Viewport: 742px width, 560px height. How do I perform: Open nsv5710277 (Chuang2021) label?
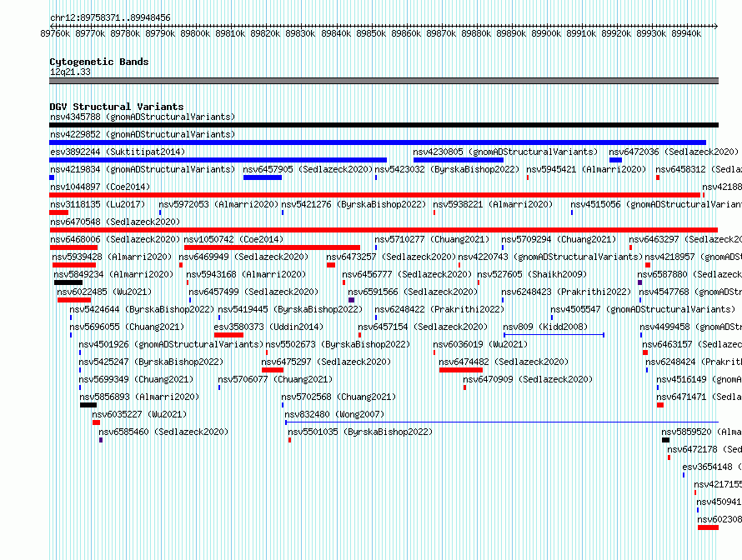click(x=432, y=239)
